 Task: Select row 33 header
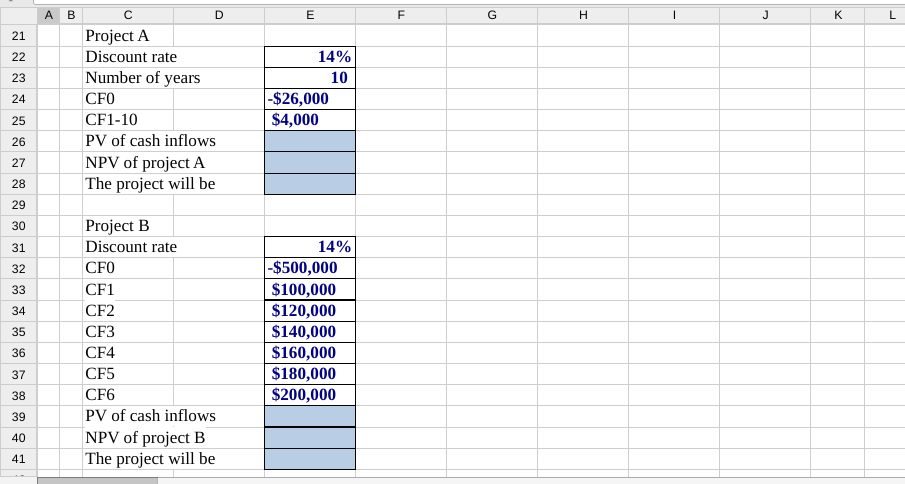point(18,290)
